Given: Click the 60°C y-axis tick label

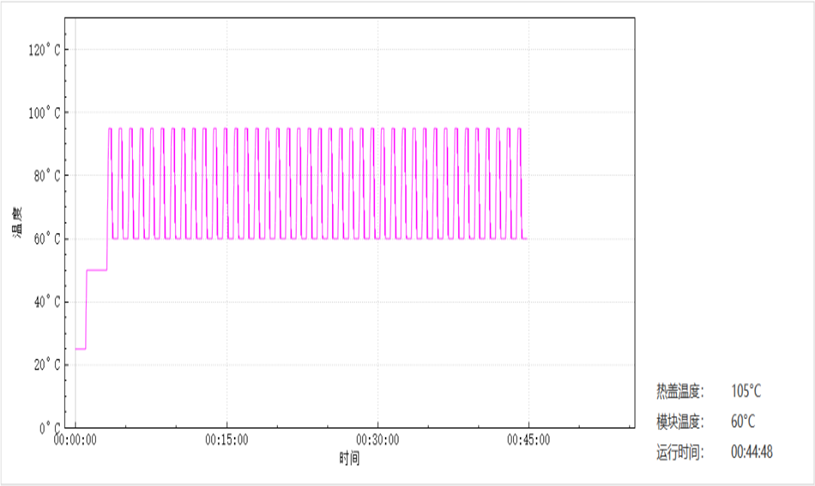Looking at the screenshot, I should point(46,239).
